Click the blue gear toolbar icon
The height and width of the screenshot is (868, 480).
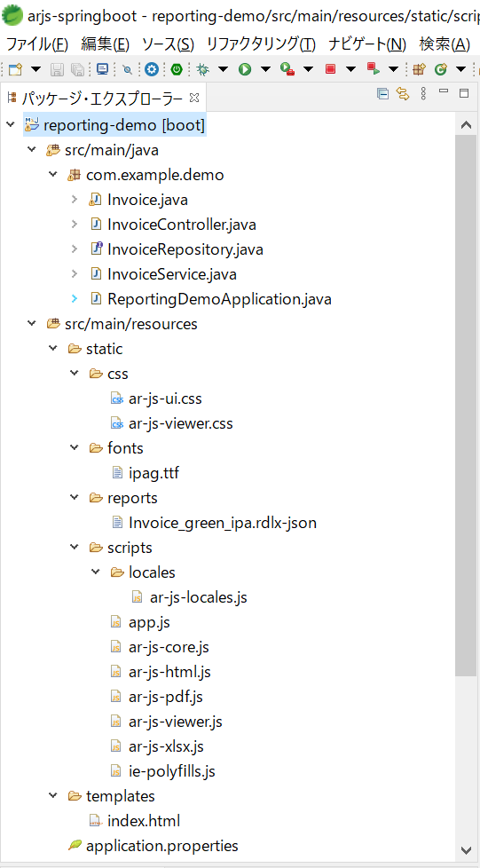click(152, 69)
